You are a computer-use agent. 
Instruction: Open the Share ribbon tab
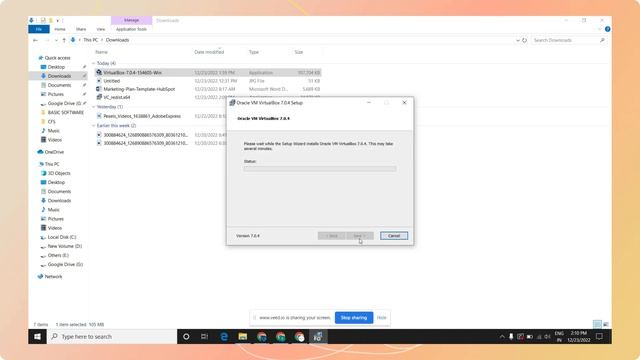81,29
